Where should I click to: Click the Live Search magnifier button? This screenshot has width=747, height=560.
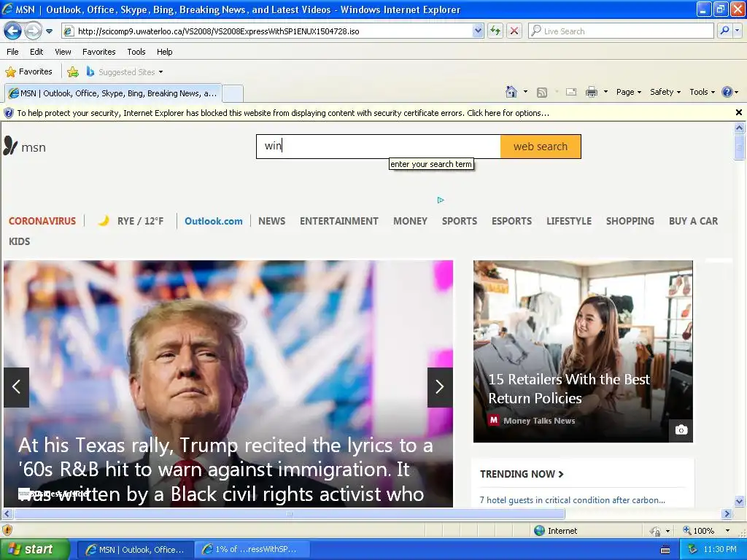(724, 31)
